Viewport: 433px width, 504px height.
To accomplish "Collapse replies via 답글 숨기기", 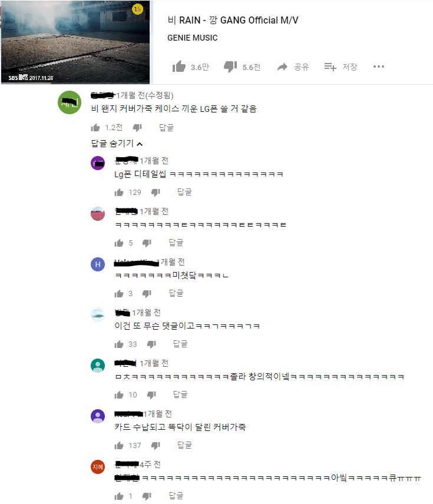I will [x=117, y=143].
